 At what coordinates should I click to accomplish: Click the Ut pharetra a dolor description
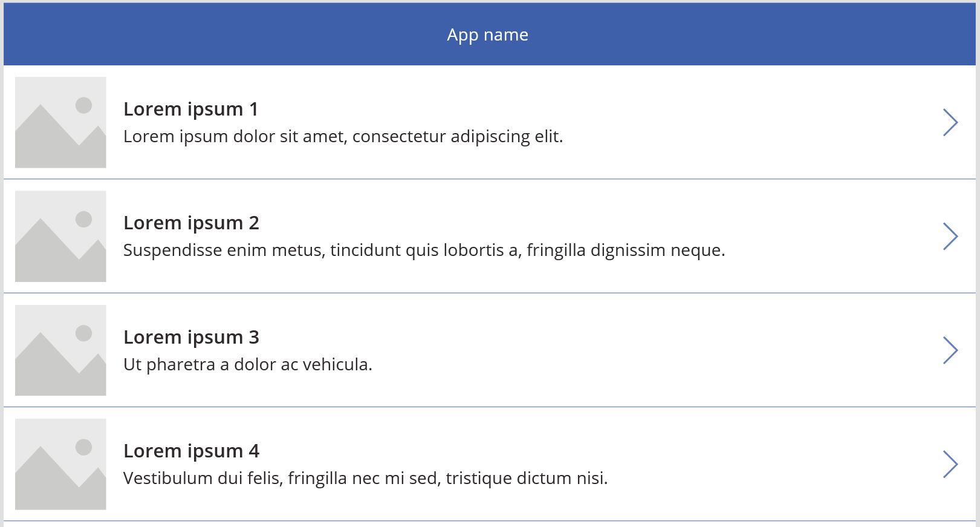(x=248, y=364)
